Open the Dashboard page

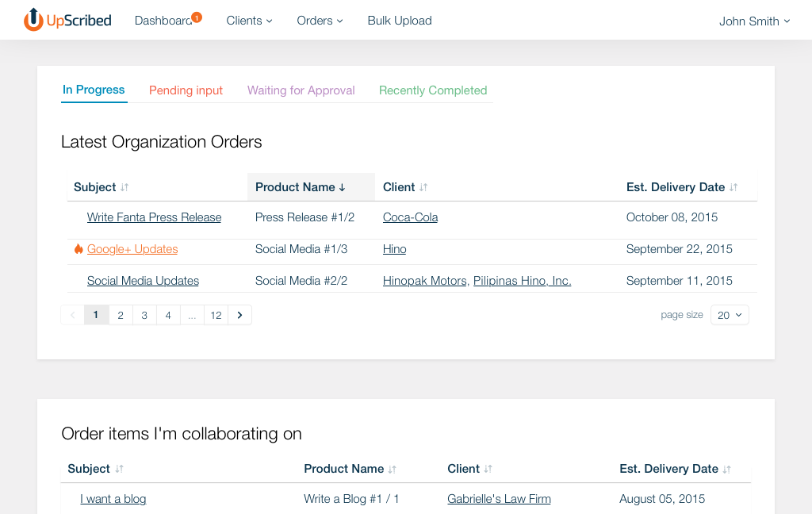(163, 21)
